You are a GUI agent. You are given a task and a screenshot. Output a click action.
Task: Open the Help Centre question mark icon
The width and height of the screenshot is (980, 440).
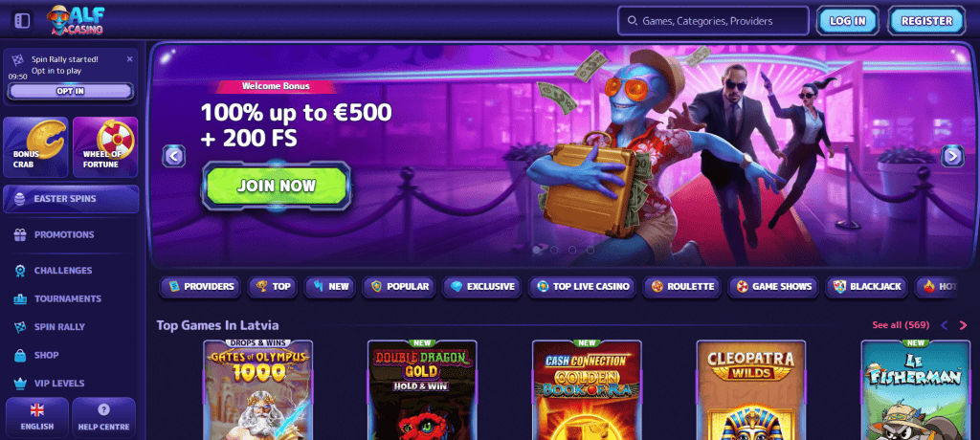[x=103, y=410]
